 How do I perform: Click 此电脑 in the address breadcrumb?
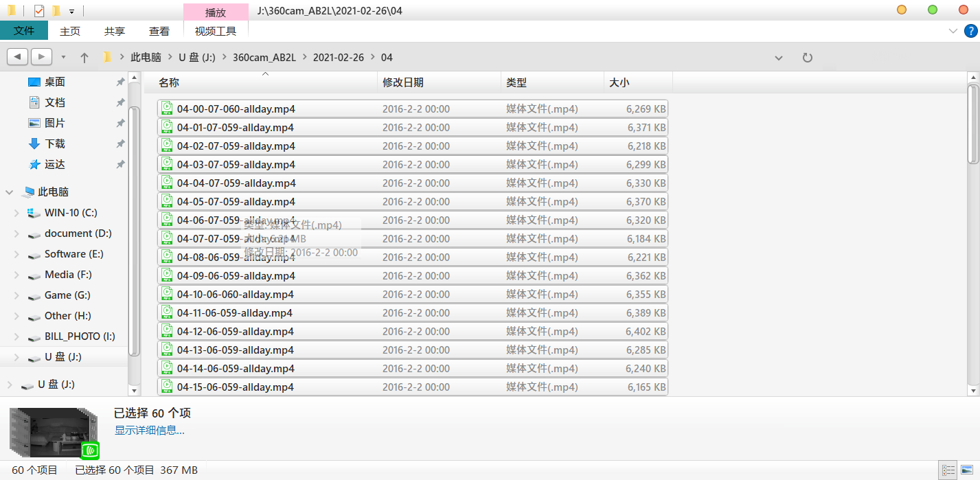coord(146,58)
